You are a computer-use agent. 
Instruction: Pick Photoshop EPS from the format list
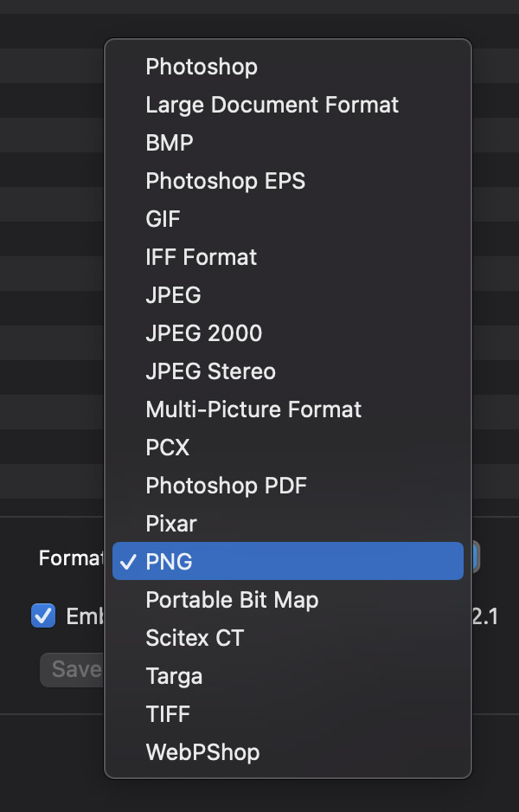225,181
